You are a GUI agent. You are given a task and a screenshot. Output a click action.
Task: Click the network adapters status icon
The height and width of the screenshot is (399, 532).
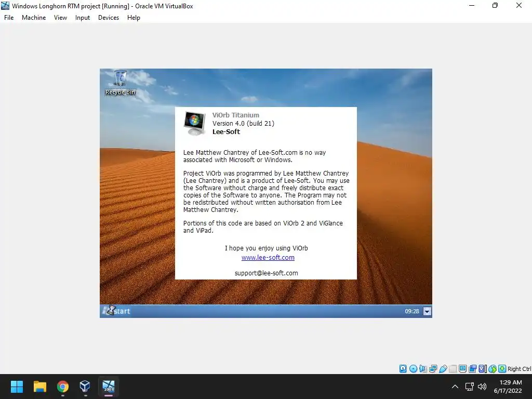433,369
